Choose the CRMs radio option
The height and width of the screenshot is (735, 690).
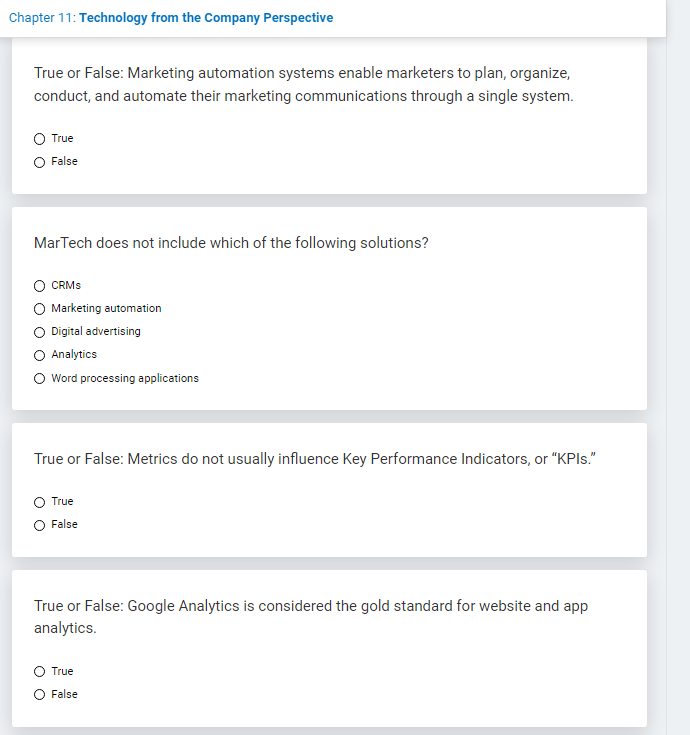tap(40, 286)
